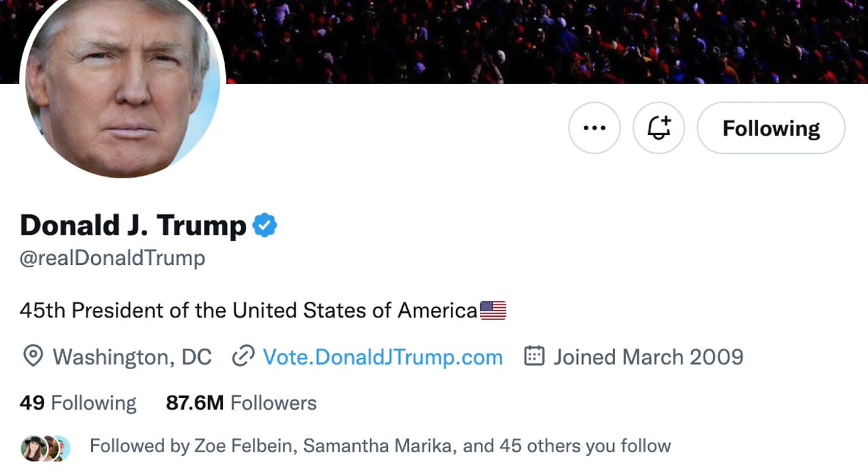
Task: Click the Joined March 2009 text
Action: tap(648, 357)
